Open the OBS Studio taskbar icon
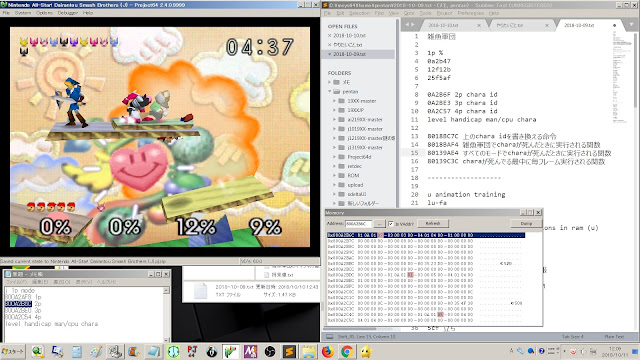 pyautogui.click(x=269, y=351)
